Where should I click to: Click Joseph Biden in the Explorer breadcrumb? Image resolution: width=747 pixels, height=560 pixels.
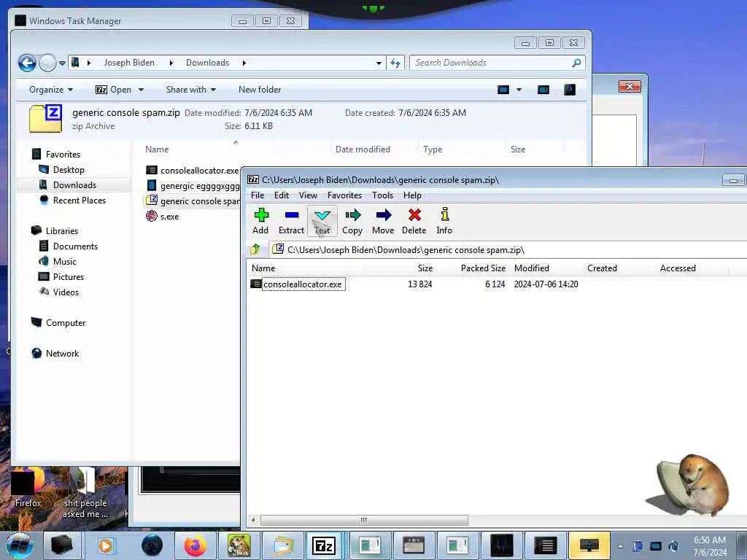[x=129, y=63]
